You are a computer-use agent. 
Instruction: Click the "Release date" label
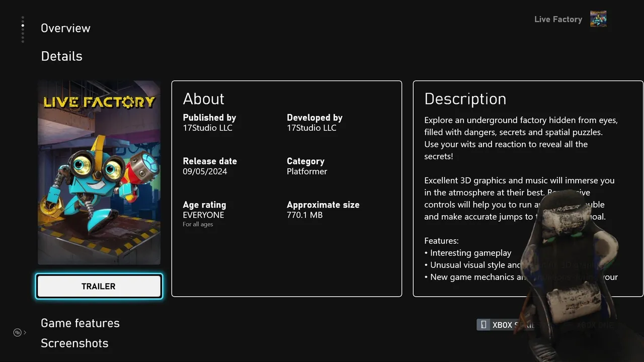click(210, 161)
